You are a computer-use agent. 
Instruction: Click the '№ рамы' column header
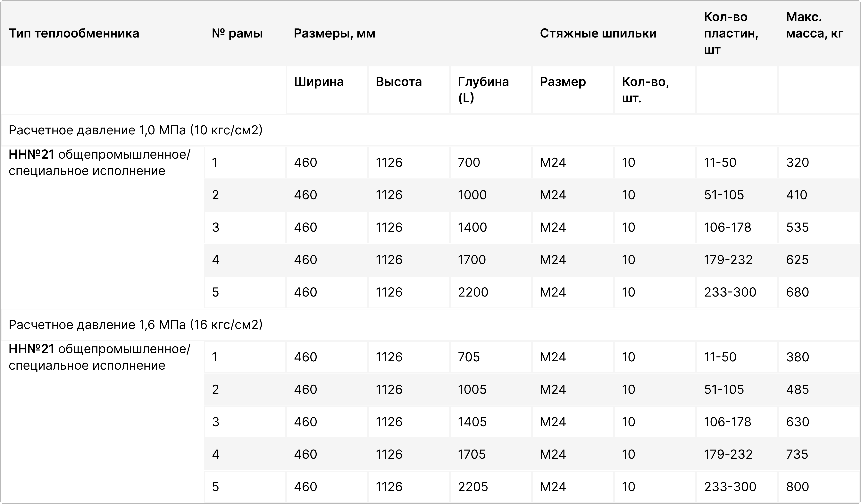237,33
